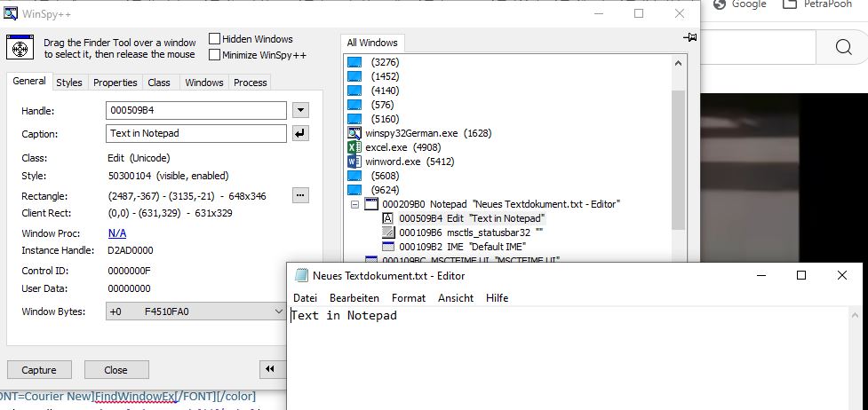Image resolution: width=868 pixels, height=410 pixels.
Task: Click the blue icon for process 576
Action: pos(354,105)
